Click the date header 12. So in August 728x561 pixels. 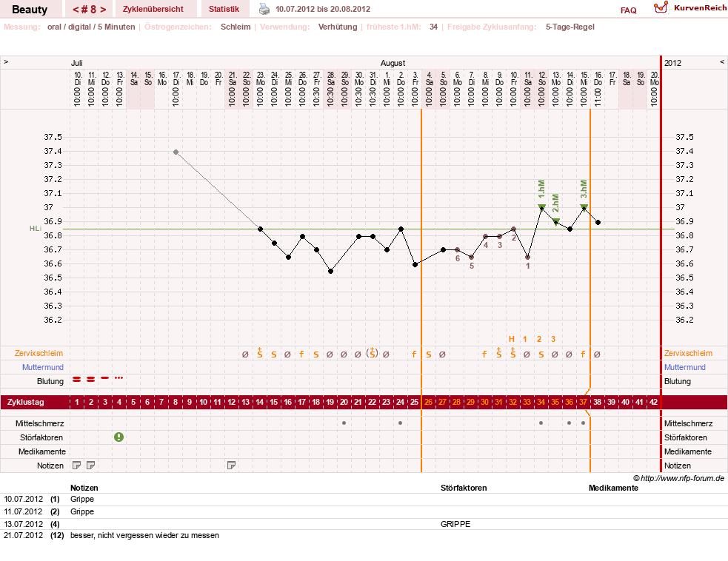[541, 89]
